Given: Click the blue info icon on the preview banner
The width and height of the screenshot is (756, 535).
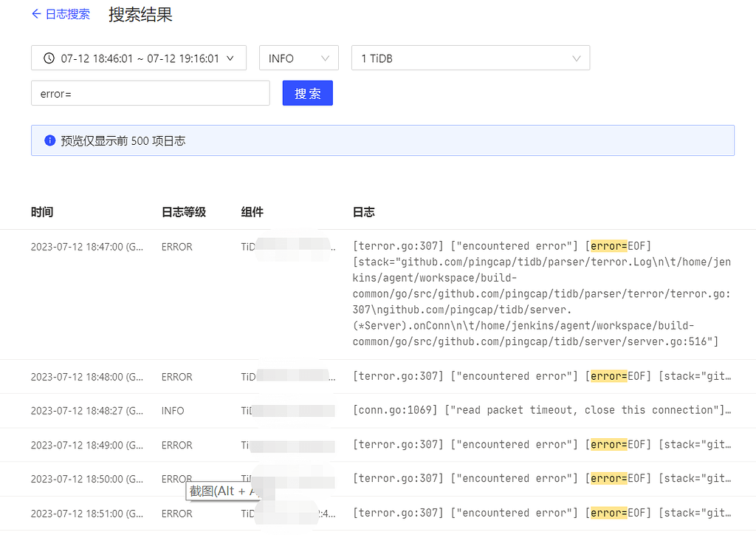Looking at the screenshot, I should pyautogui.click(x=49, y=140).
